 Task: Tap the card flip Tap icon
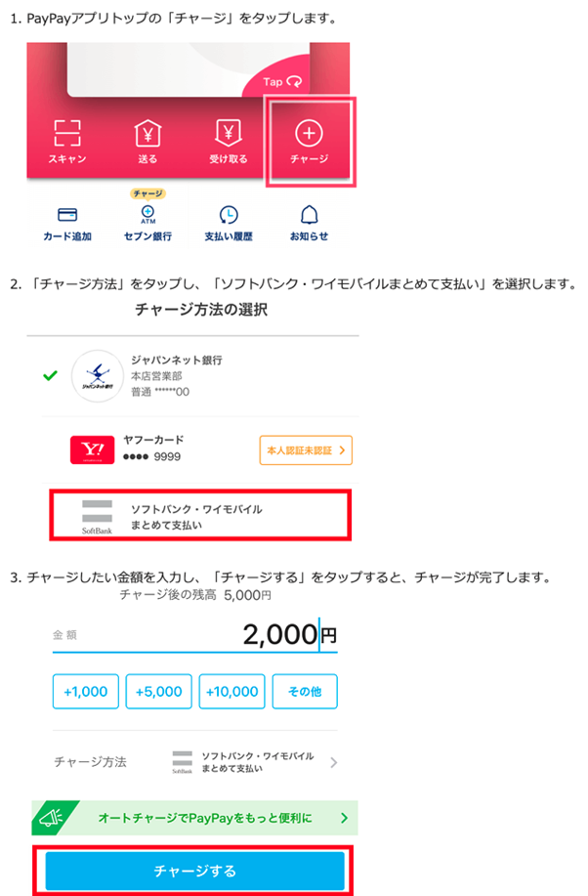[283, 82]
